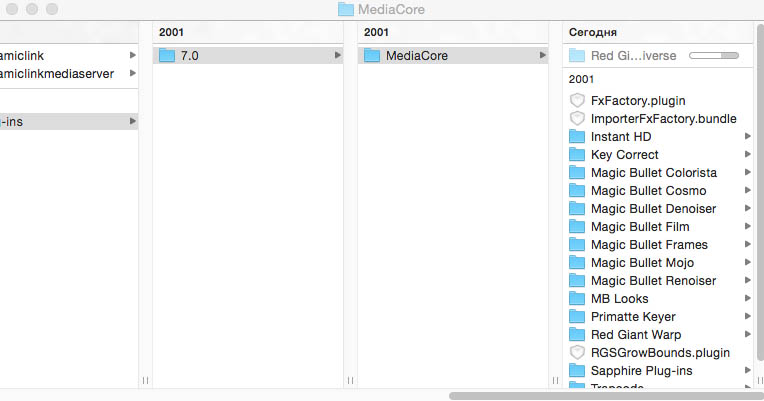Click the Magic Bullet Colorista folder icon
The height and width of the screenshot is (401, 764).
point(577,172)
